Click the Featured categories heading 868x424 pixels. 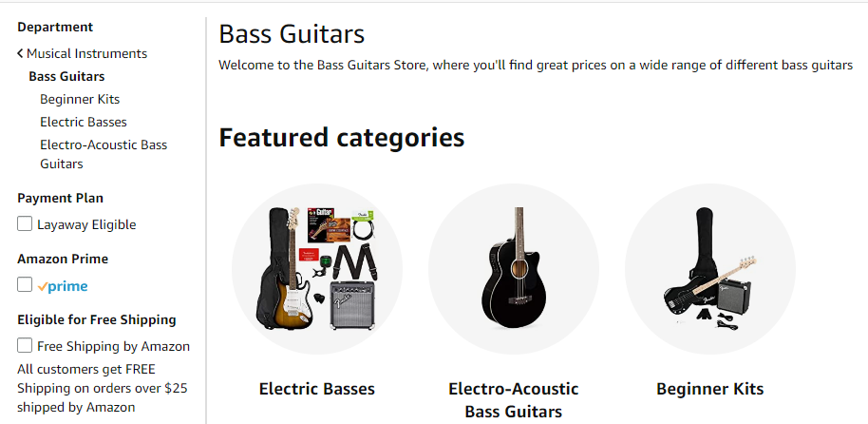342,138
